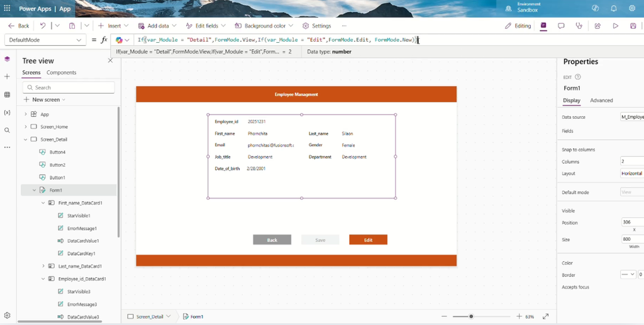Open the app launcher waffle icon
The image size is (644, 325).
pos(7,8)
